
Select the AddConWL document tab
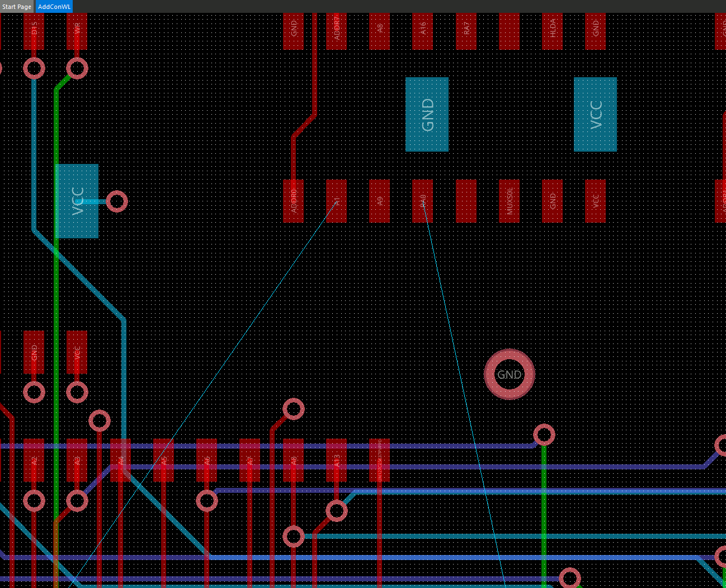pos(54,6)
